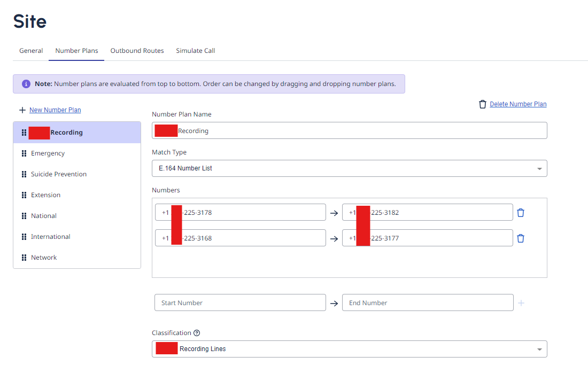Click the plus icon to add number range
588x365 pixels.
(521, 303)
